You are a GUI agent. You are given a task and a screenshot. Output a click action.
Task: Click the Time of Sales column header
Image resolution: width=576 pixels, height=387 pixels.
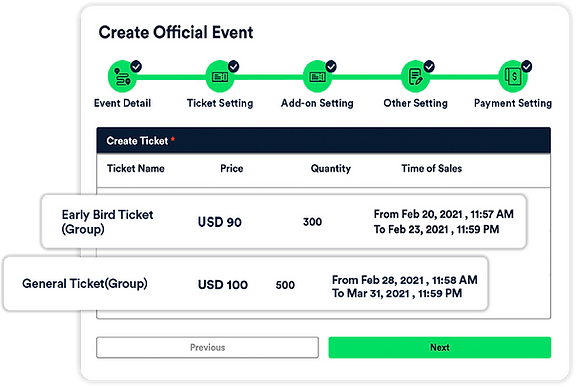[432, 169]
